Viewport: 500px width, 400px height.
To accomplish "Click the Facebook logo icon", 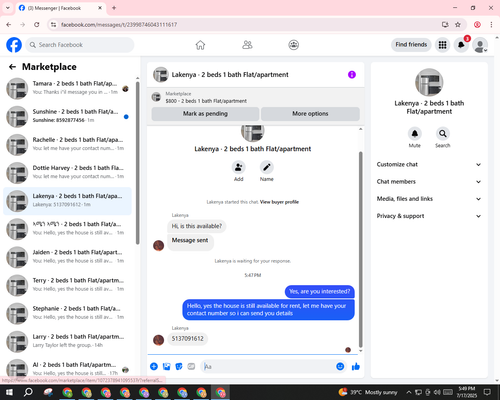I will [14, 45].
